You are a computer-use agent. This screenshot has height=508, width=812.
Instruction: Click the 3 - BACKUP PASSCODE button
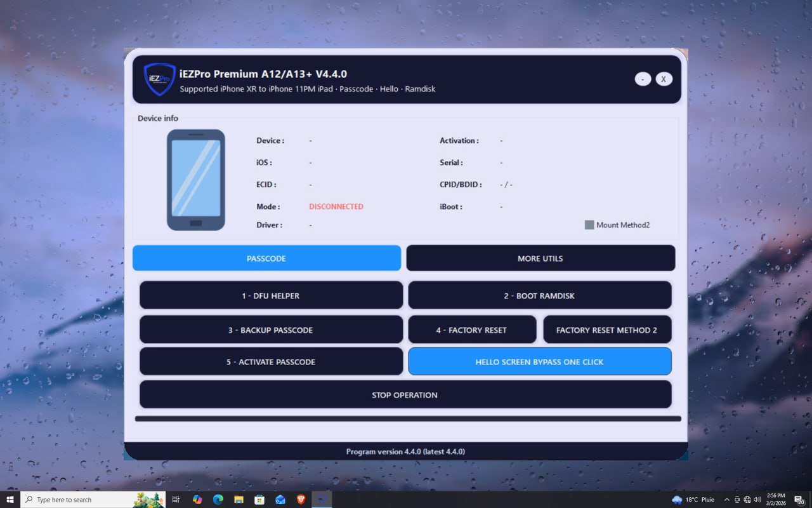click(271, 330)
